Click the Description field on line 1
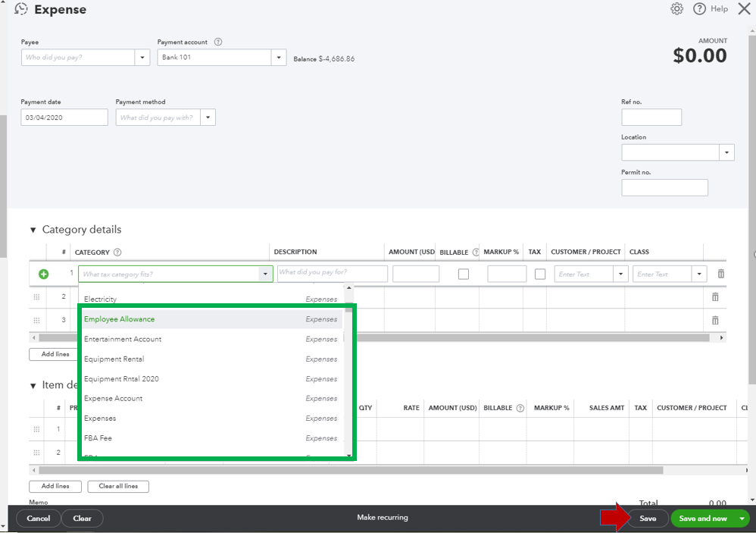The image size is (756, 533). coord(333,274)
